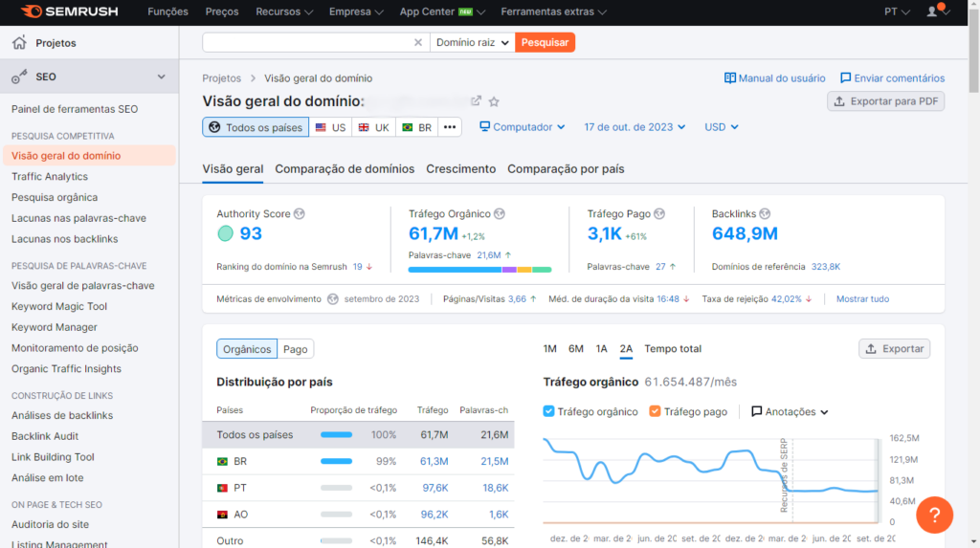980x548 pixels.
Task: Click the Pesquisar button
Action: pos(545,42)
